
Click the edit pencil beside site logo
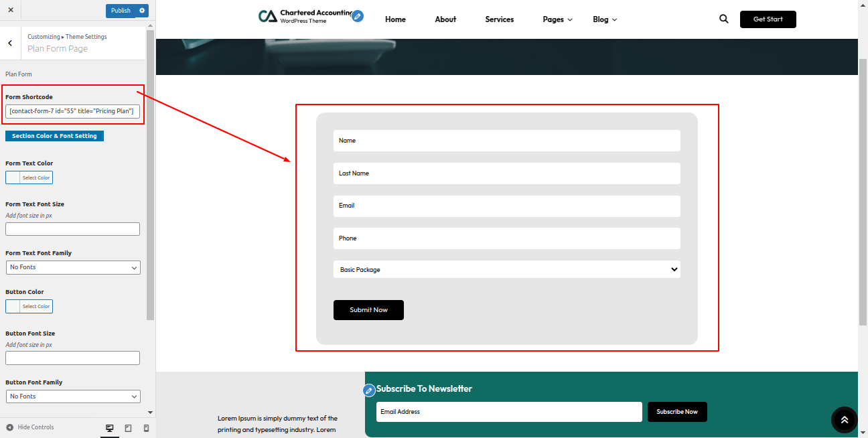point(358,16)
